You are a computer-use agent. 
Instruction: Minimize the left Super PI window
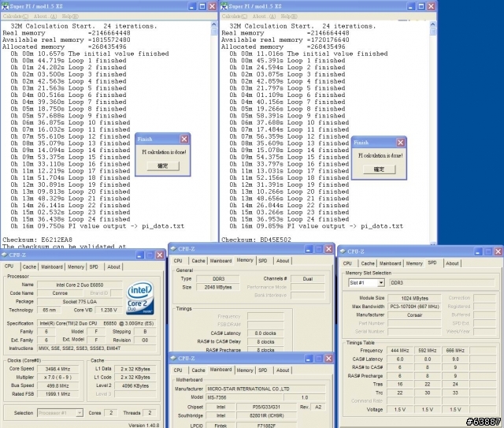(192, 6)
